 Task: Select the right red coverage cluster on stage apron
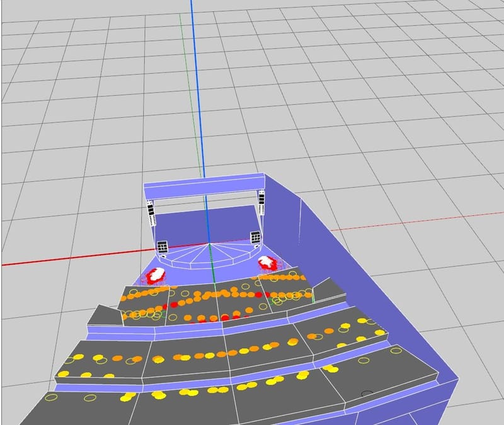click(x=268, y=263)
